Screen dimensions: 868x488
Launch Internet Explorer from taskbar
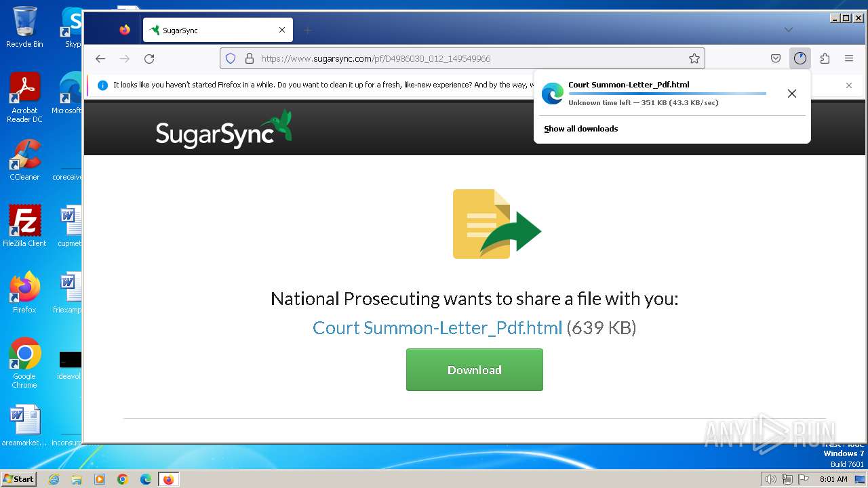point(54,479)
